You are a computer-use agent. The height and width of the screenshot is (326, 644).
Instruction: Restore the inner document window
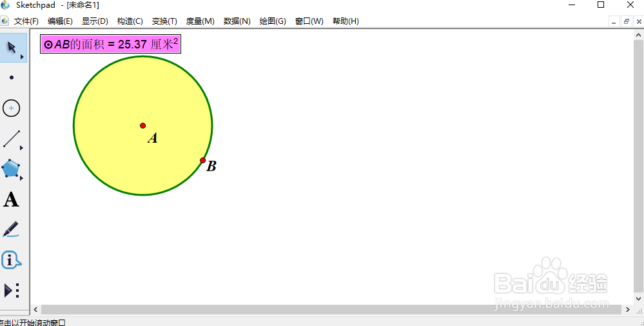[x=627, y=21]
